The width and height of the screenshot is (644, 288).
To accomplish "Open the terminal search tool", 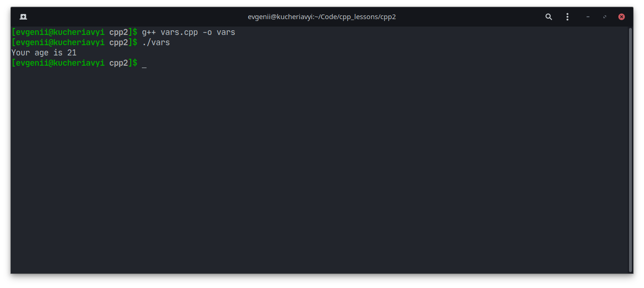I will tap(549, 17).
